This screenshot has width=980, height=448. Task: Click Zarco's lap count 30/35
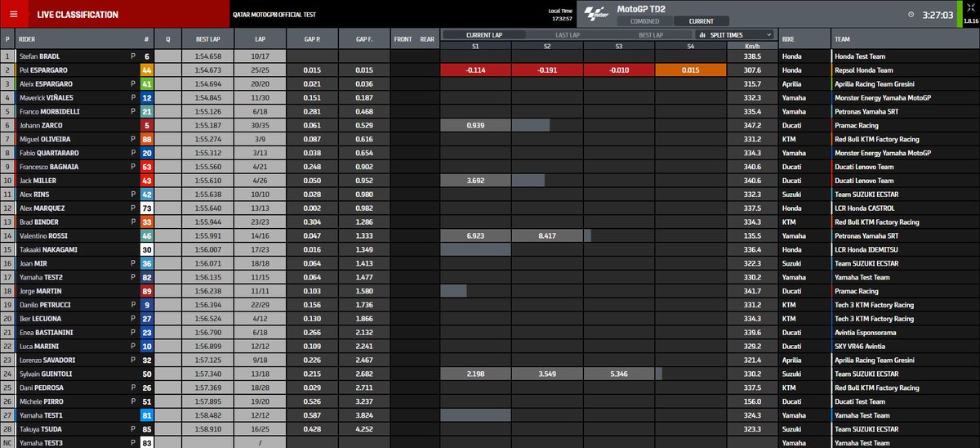pyautogui.click(x=260, y=125)
